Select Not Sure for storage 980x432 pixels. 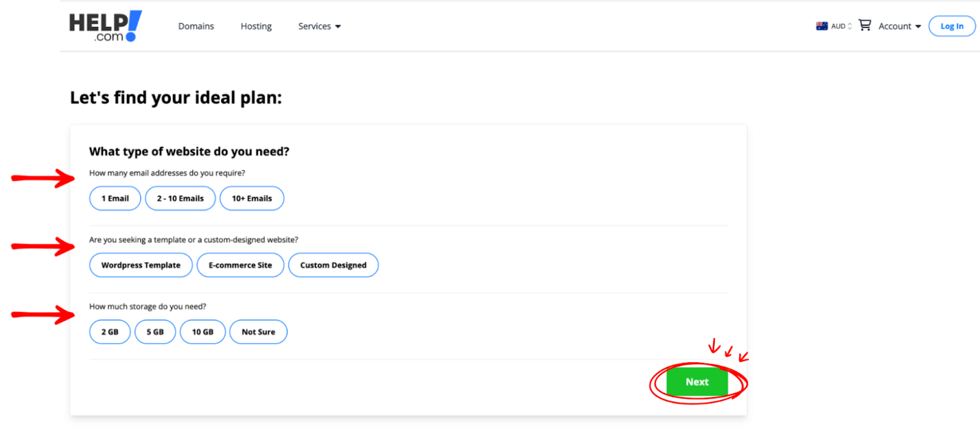pyautogui.click(x=258, y=332)
